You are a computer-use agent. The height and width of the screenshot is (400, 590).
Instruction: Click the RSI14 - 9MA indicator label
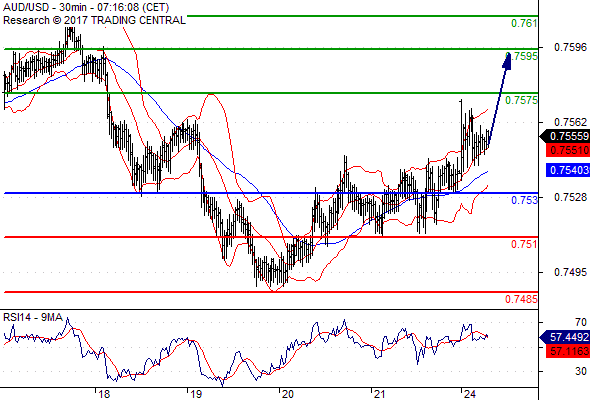pyautogui.click(x=33, y=318)
